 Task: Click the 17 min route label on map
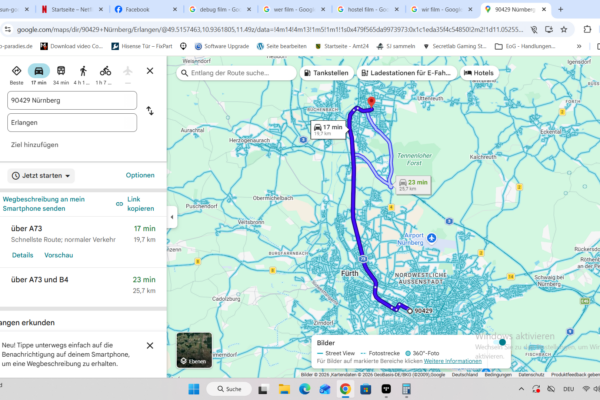(328, 130)
